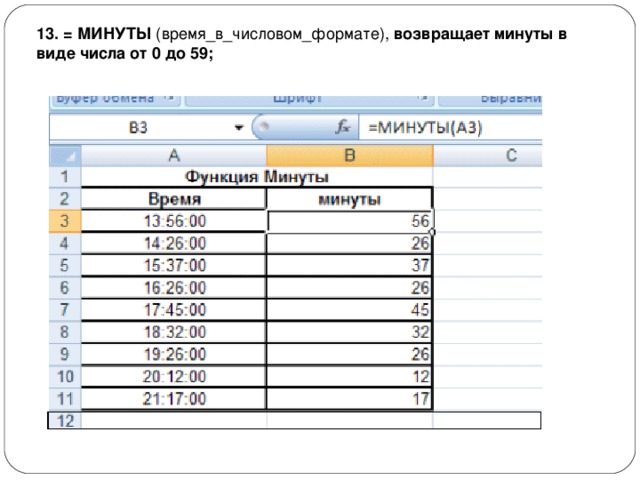The image size is (640, 480).
Task: Select row 1 header
Action: click(x=65, y=177)
